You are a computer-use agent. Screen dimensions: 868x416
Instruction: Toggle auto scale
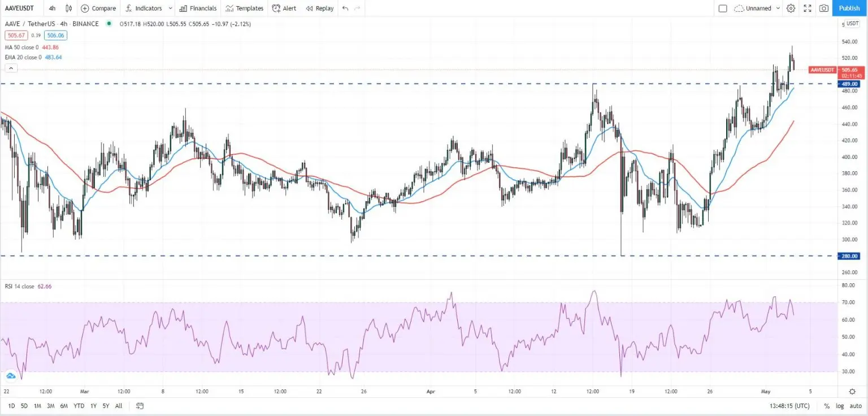[855, 406]
